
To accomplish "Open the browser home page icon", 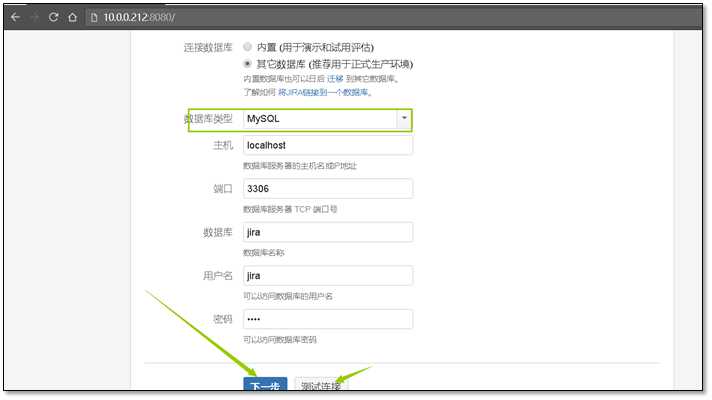I will 72,17.
